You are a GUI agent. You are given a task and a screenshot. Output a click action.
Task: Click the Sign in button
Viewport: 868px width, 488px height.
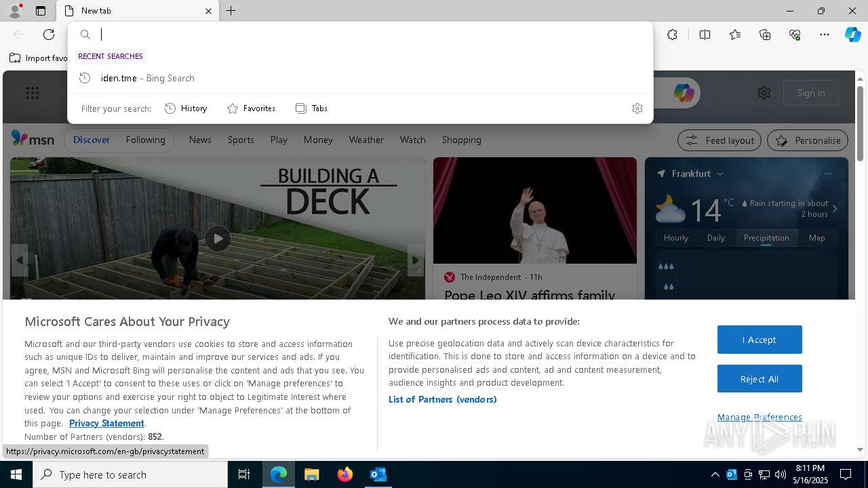(x=811, y=93)
